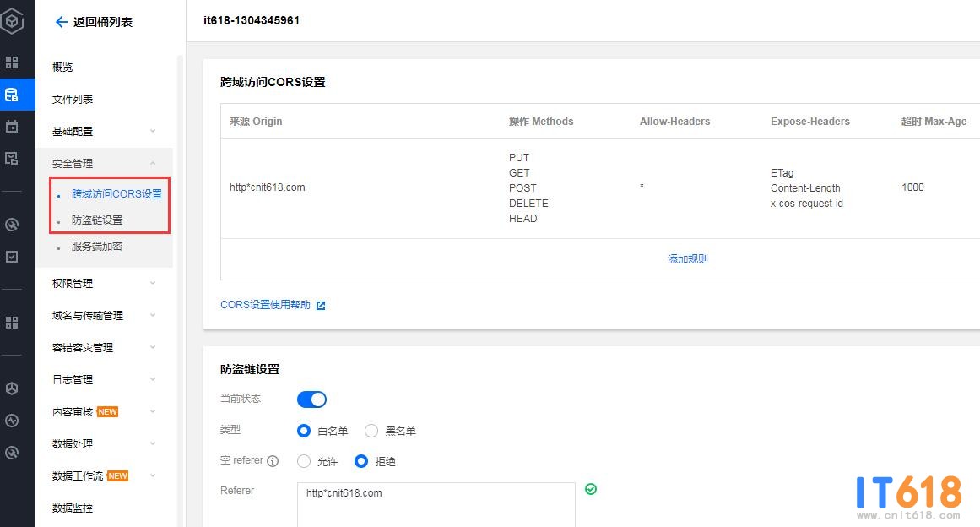Select the 白名单 whitelist radio button
The image size is (980, 527).
(x=304, y=431)
